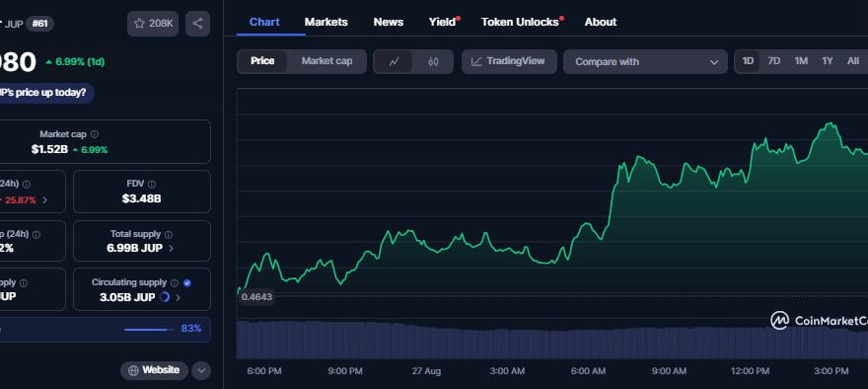868x389 pixels.
Task: Open the Chart tab
Action: pyautogui.click(x=264, y=22)
